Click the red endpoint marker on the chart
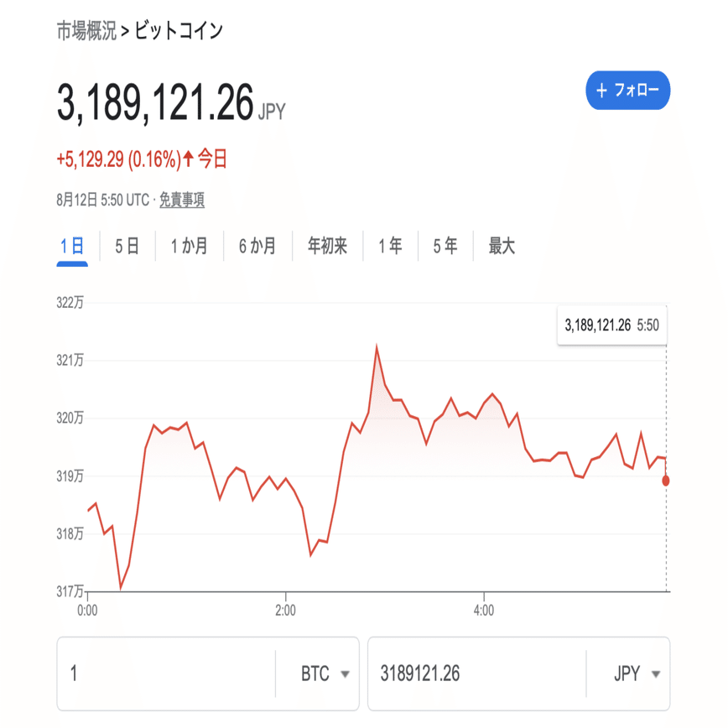Viewport: 728px width, 728px height. (x=665, y=479)
